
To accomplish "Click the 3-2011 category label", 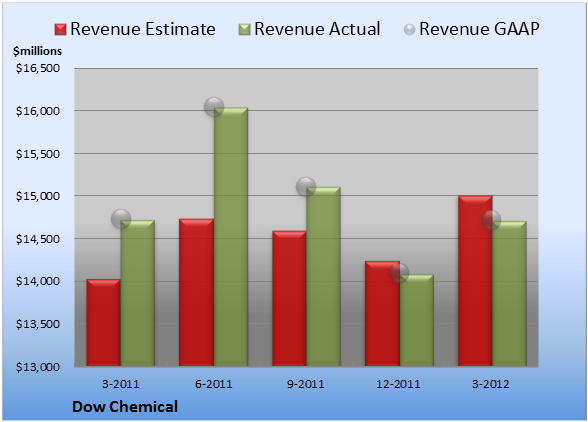I will coord(121,384).
